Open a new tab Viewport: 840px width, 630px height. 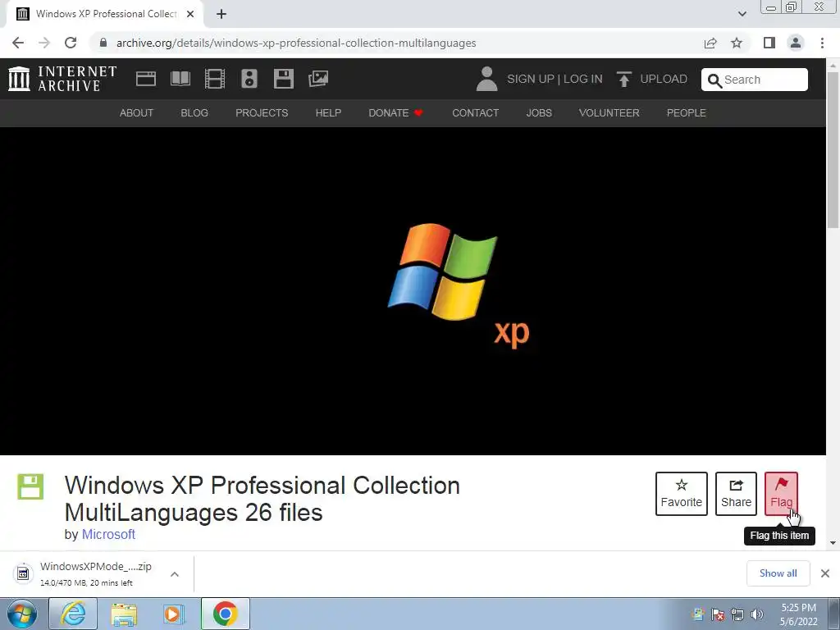tap(221, 14)
